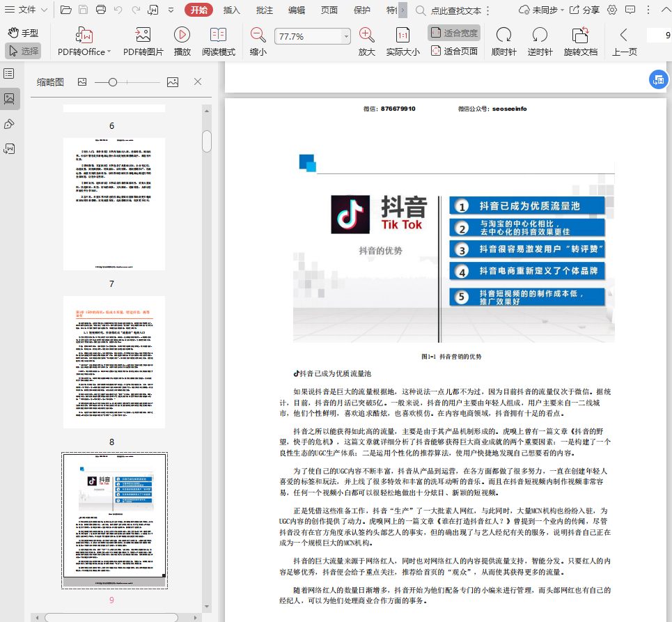Click the larger thumbnail size icon

coord(173,82)
